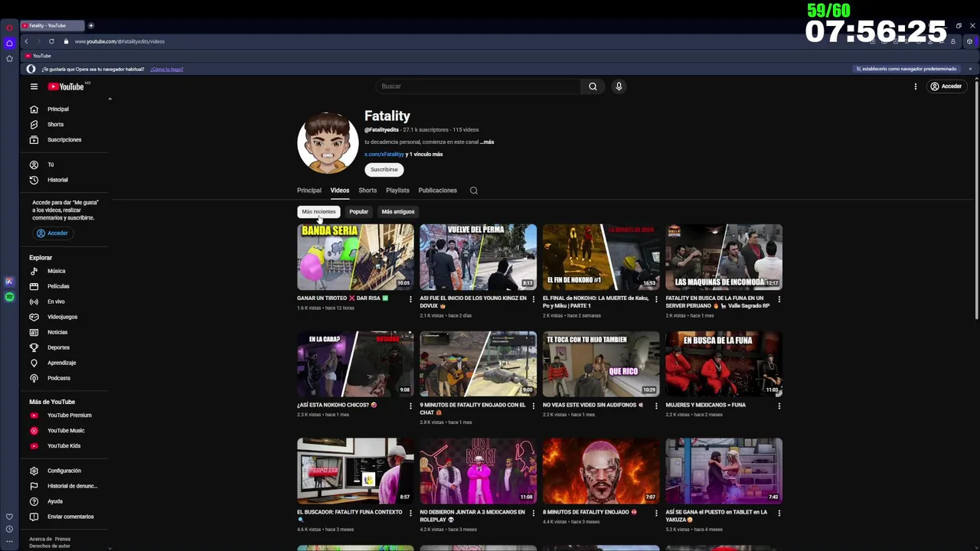Switch to Publicaciones channel tab

437,191
